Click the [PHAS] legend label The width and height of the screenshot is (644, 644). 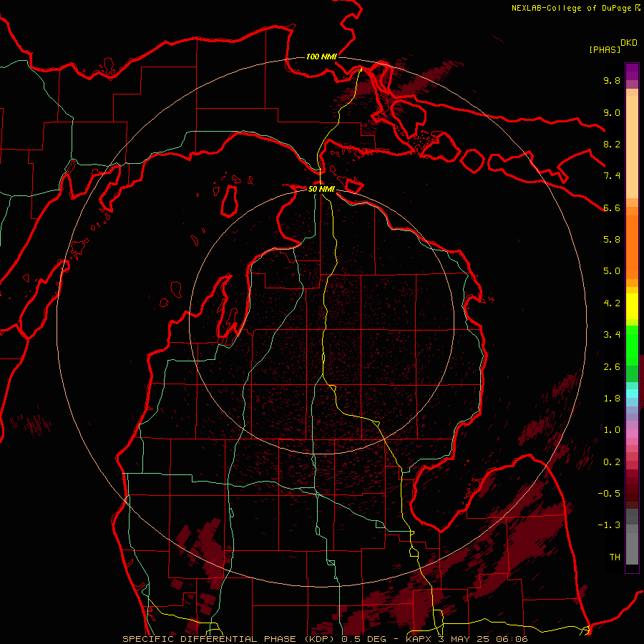pyautogui.click(x=605, y=50)
